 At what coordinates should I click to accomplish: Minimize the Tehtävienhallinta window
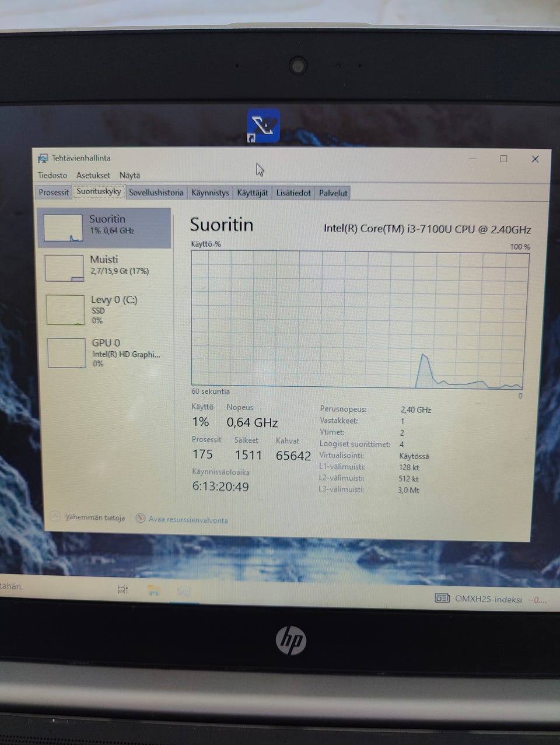(x=473, y=159)
